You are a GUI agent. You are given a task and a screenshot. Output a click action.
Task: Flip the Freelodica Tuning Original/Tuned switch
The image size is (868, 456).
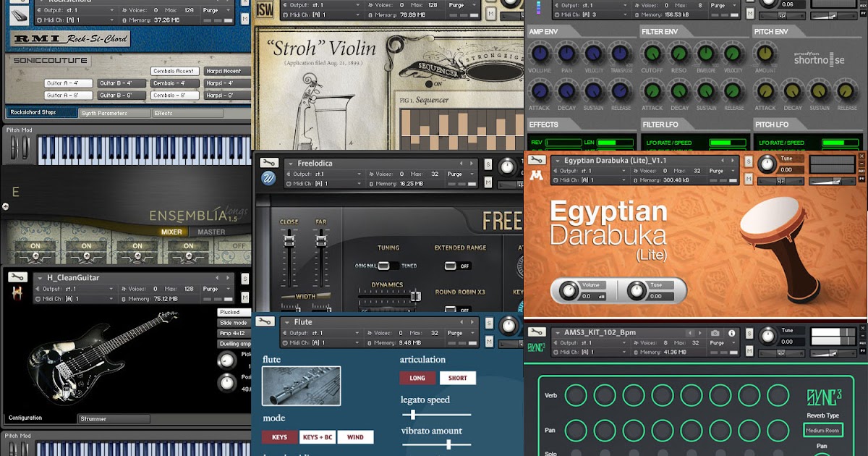[x=388, y=266]
